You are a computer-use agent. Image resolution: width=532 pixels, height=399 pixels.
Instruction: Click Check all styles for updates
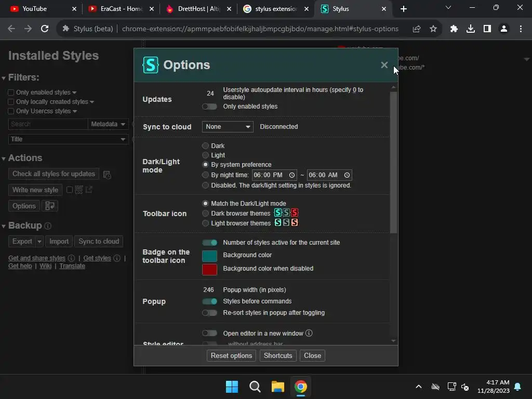pos(54,174)
